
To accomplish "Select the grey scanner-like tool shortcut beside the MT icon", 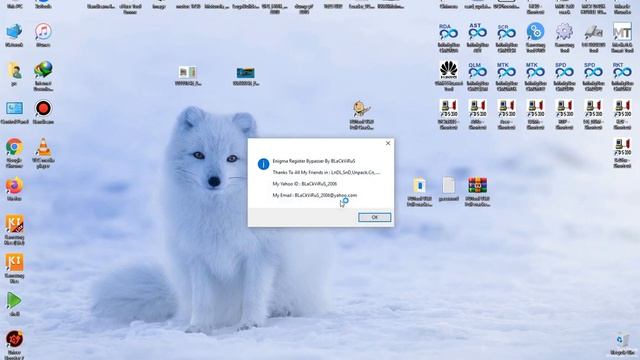I will coord(593,38).
